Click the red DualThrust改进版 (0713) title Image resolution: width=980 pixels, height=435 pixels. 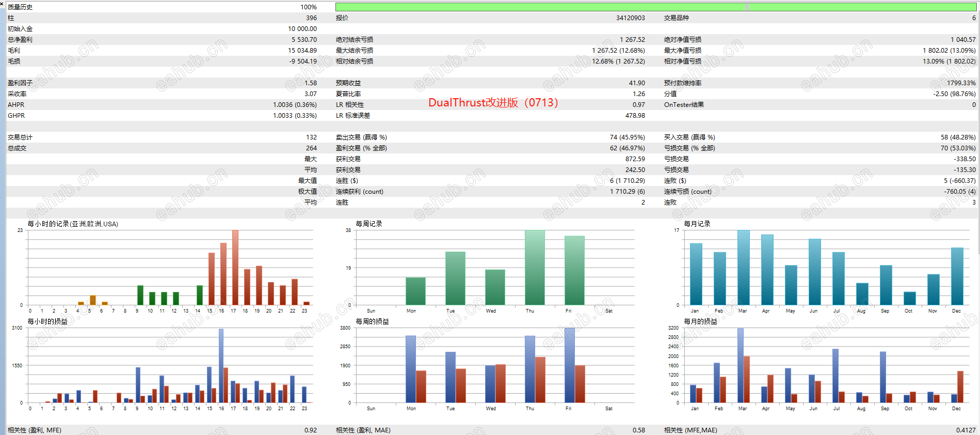(493, 102)
